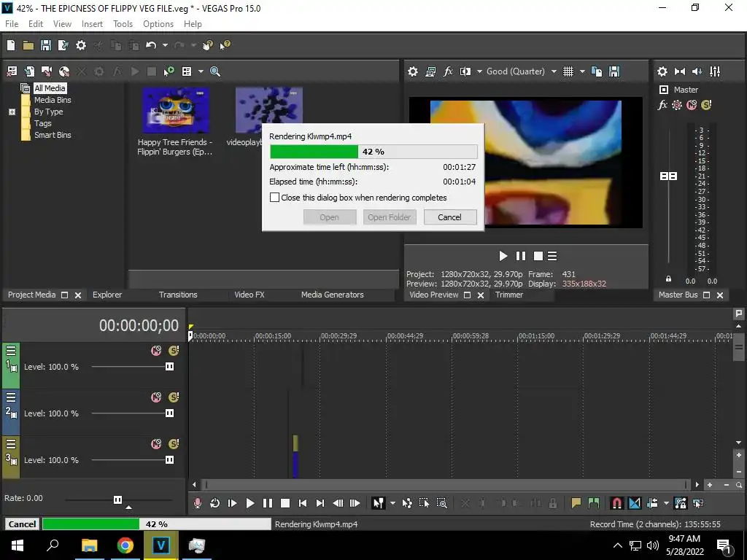Switch to the Media Generators tab

click(x=333, y=295)
